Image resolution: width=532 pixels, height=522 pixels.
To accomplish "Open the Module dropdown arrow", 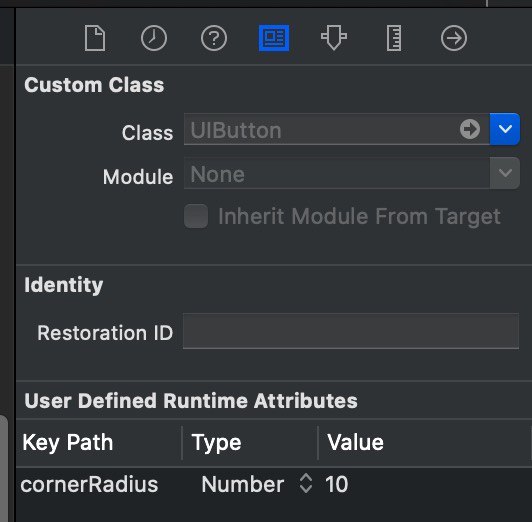I will tap(505, 173).
